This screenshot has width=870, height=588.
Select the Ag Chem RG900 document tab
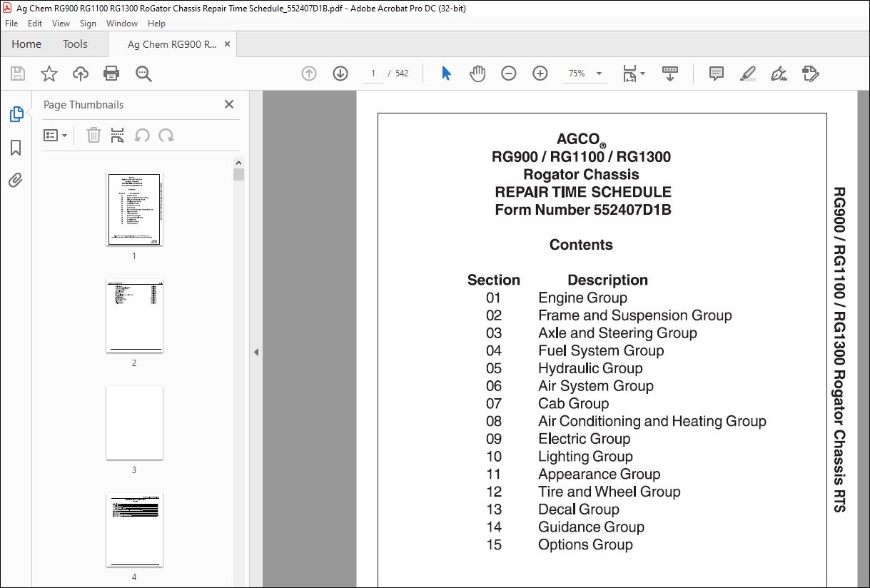[x=172, y=44]
